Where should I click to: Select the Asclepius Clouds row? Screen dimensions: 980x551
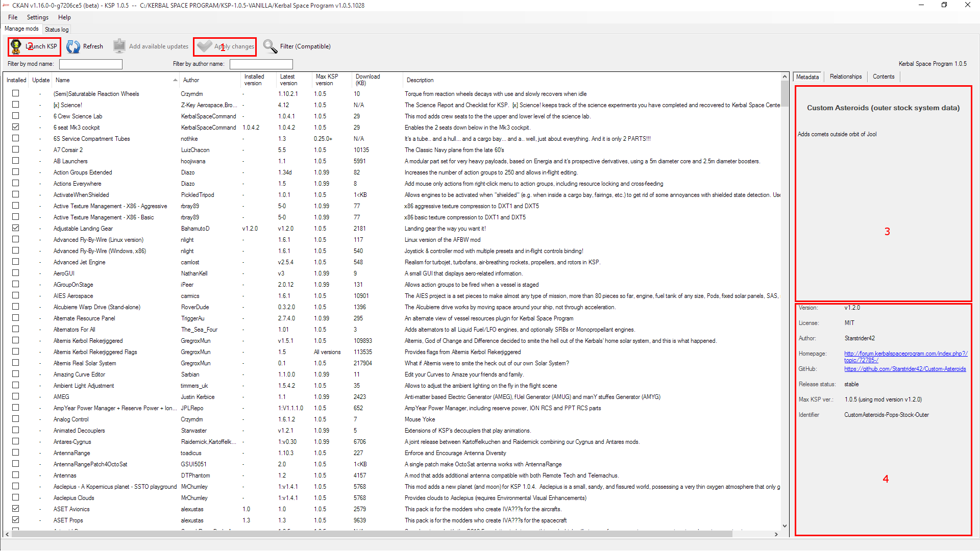[x=392, y=498]
